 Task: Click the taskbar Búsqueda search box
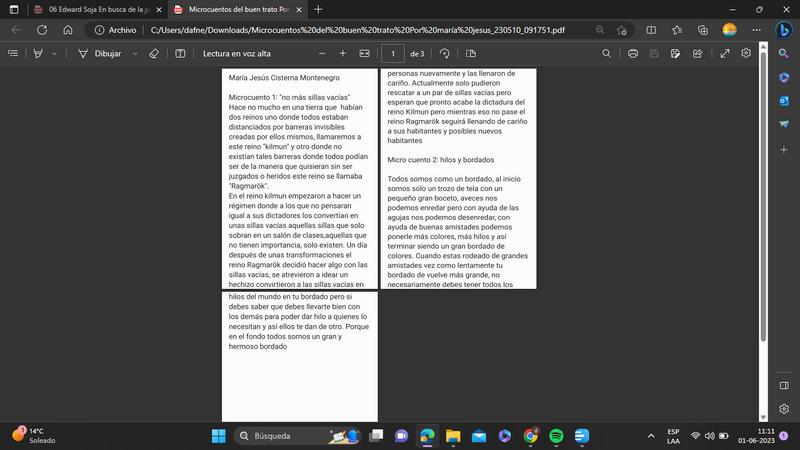coord(297,436)
